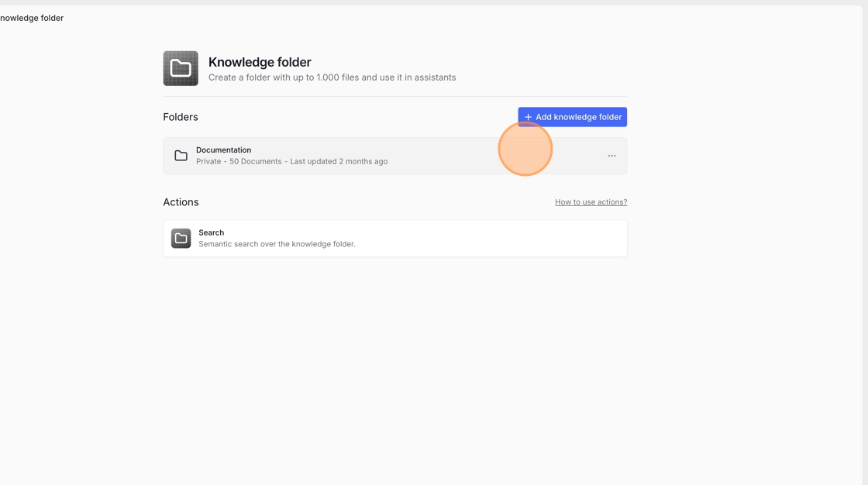Click the Knowledge folder breadcrumb at top left

[x=32, y=18]
